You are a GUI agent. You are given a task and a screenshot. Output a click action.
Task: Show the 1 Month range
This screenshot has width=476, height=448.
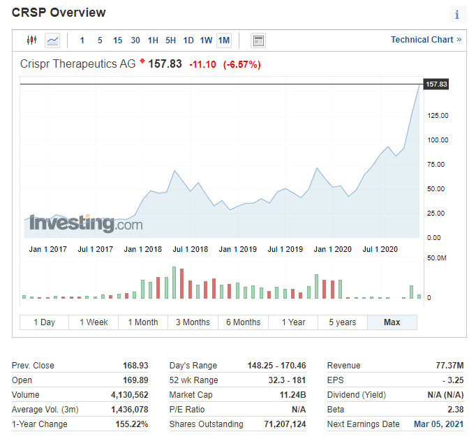(x=143, y=322)
